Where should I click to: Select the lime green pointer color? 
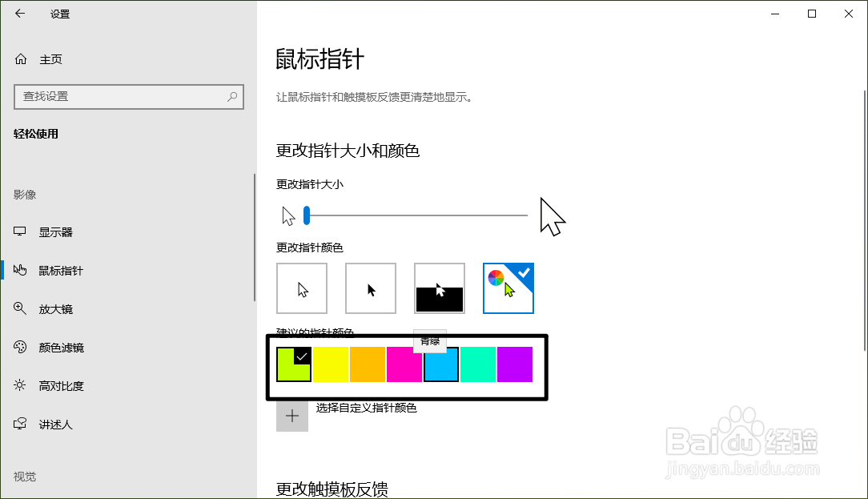[293, 364]
